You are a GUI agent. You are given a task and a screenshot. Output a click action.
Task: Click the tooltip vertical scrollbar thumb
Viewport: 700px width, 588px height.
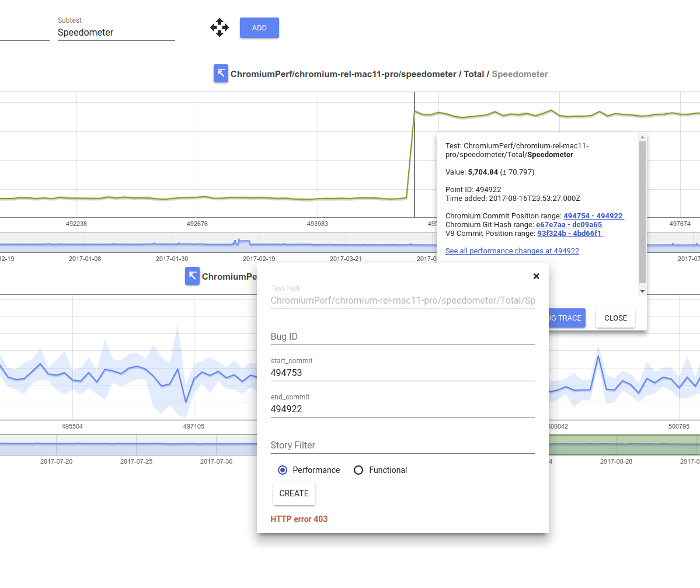[x=642, y=212]
